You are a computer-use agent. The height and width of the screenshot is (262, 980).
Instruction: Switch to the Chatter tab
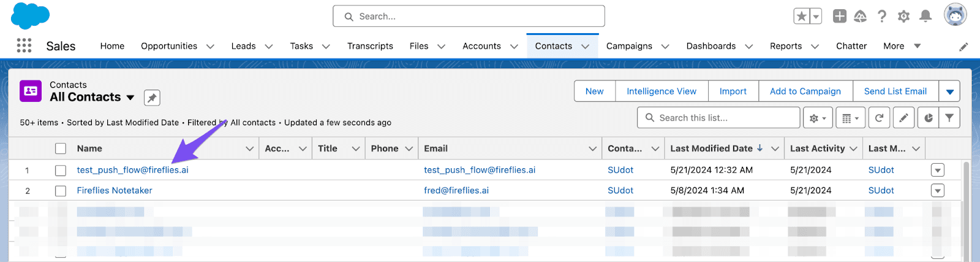851,46
